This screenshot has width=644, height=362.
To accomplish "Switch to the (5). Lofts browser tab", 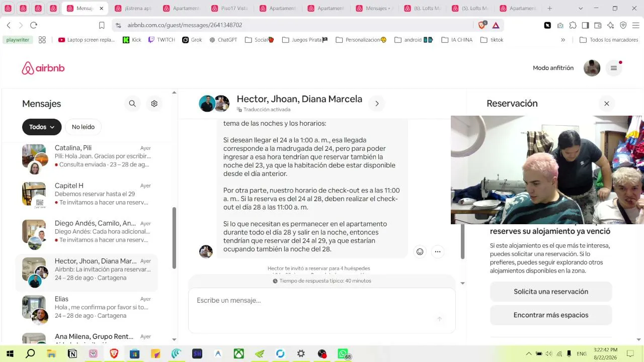I will pyautogui.click(x=471, y=9).
